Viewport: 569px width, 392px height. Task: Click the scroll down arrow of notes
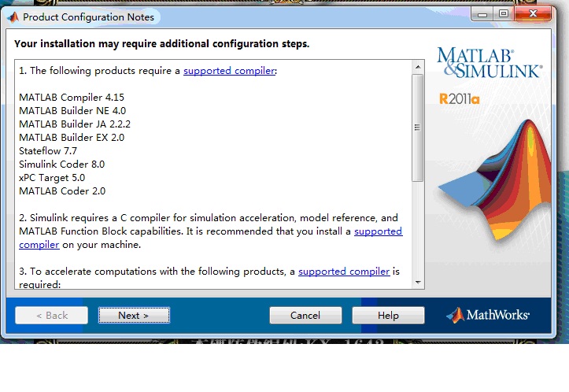click(x=418, y=283)
